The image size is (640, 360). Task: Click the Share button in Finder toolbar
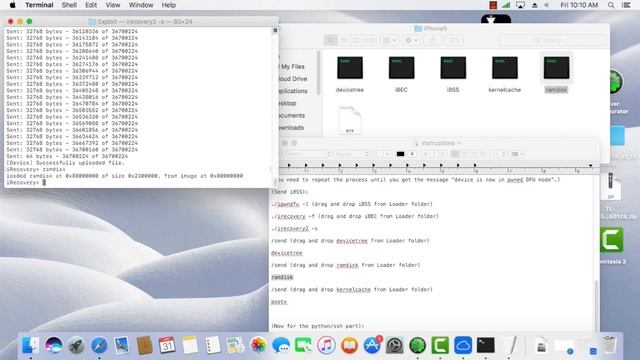[x=433, y=40]
